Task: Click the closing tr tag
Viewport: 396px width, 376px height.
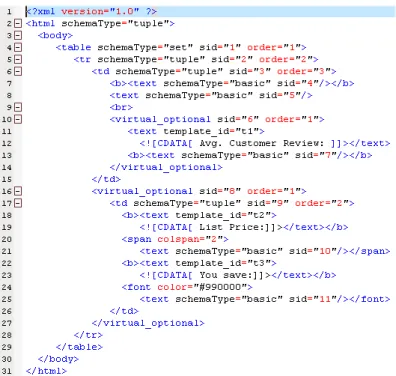Action: point(88,335)
